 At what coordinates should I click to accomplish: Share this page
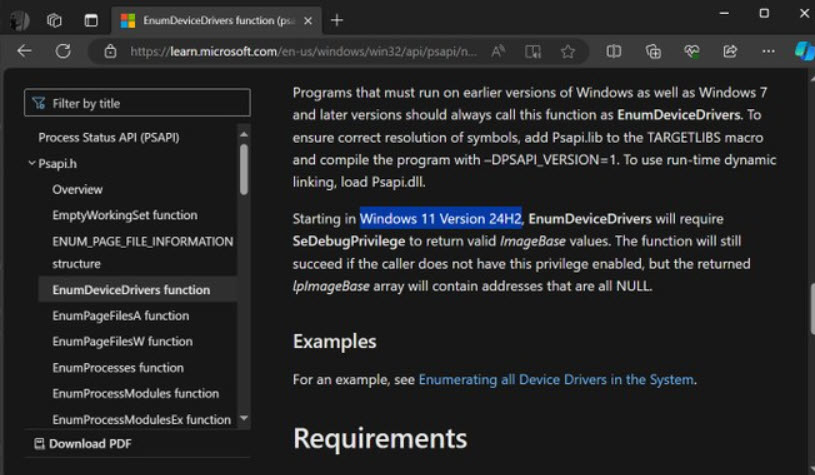[x=730, y=51]
